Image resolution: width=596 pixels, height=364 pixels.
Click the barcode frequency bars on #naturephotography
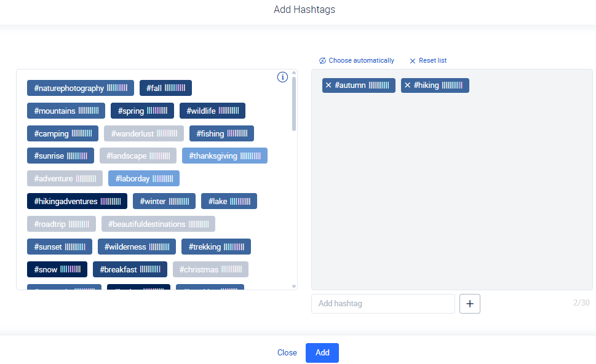(x=116, y=87)
